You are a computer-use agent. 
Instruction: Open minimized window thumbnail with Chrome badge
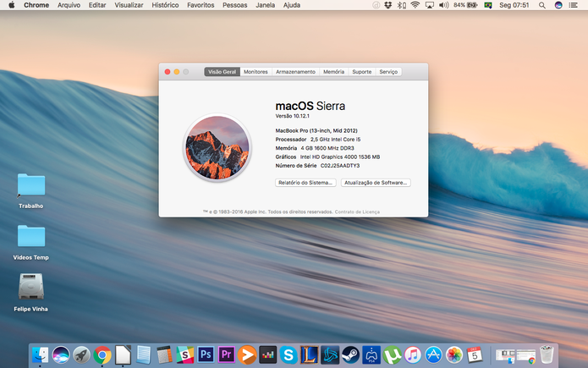tap(525, 356)
